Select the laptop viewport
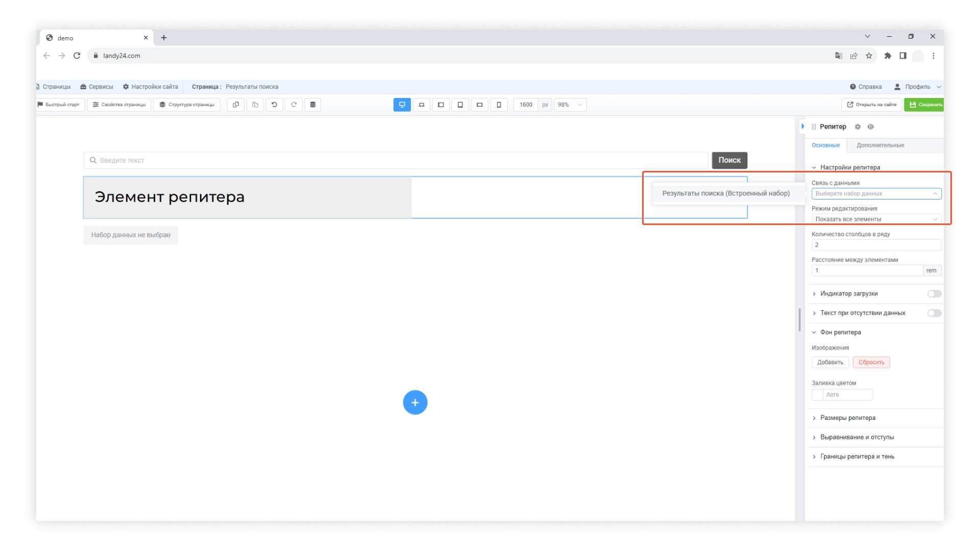 pyautogui.click(x=422, y=105)
